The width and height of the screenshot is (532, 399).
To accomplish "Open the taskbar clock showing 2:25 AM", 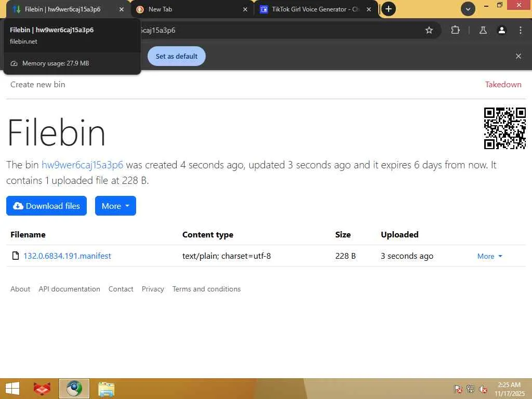I will pos(509,389).
